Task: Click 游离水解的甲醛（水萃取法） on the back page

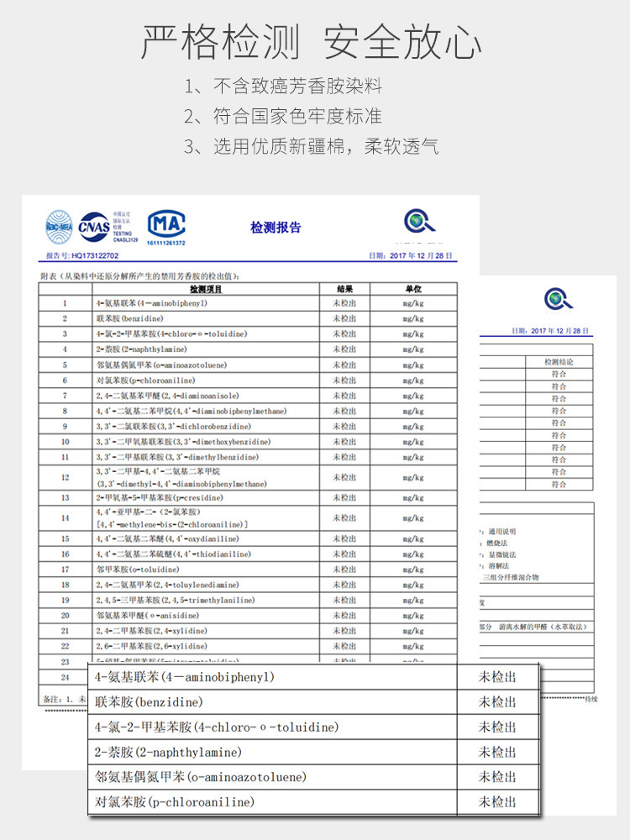Action: click(543, 627)
